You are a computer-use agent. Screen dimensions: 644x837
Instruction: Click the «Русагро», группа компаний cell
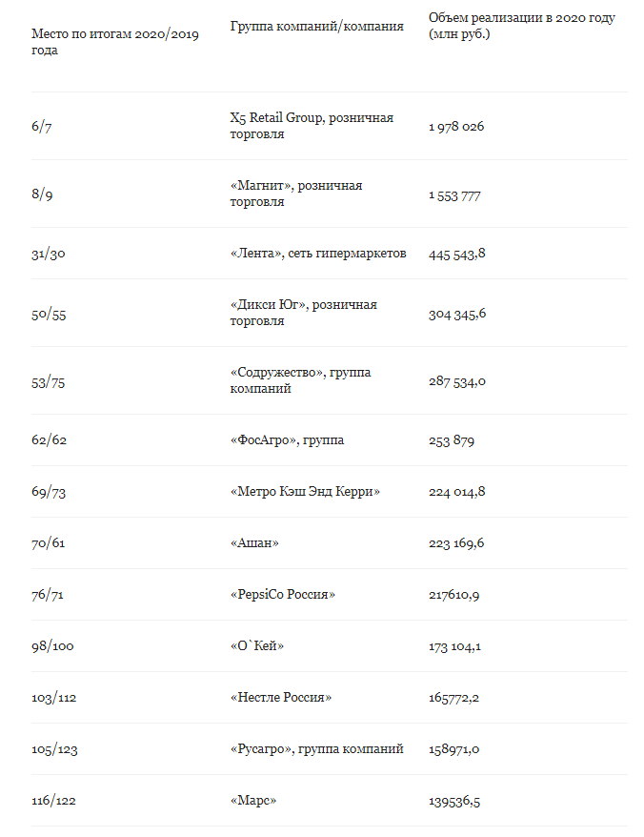point(317,749)
